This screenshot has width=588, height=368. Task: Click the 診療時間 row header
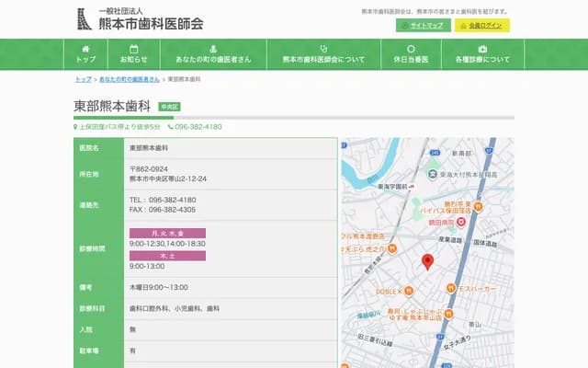tap(99, 248)
